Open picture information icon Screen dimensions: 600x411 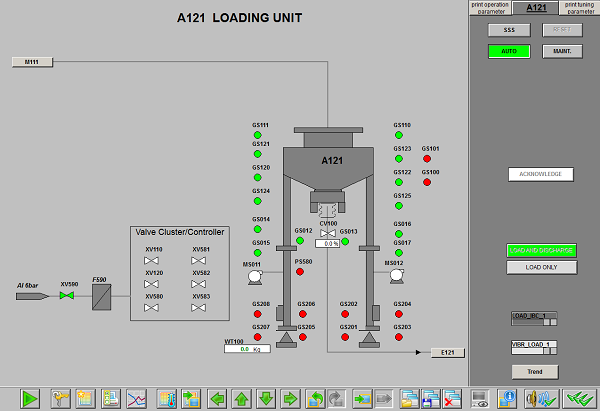[x=507, y=399]
